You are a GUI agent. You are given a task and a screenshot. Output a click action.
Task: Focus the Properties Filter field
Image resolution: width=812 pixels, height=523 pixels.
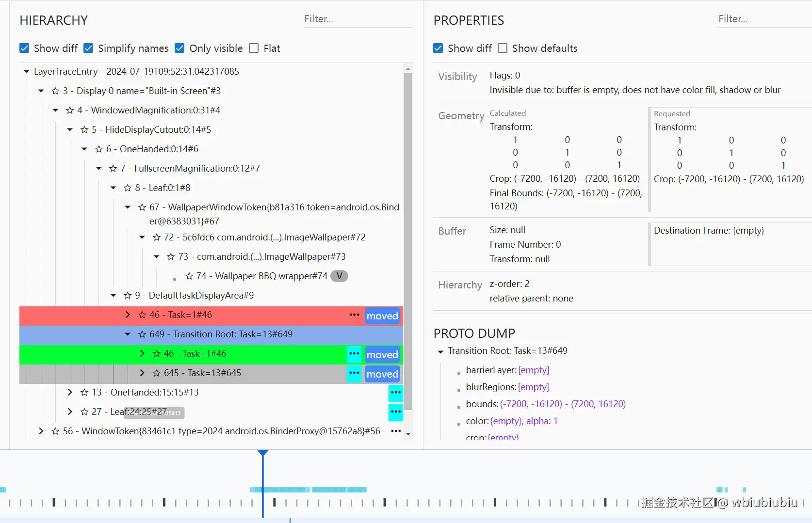tap(765, 19)
